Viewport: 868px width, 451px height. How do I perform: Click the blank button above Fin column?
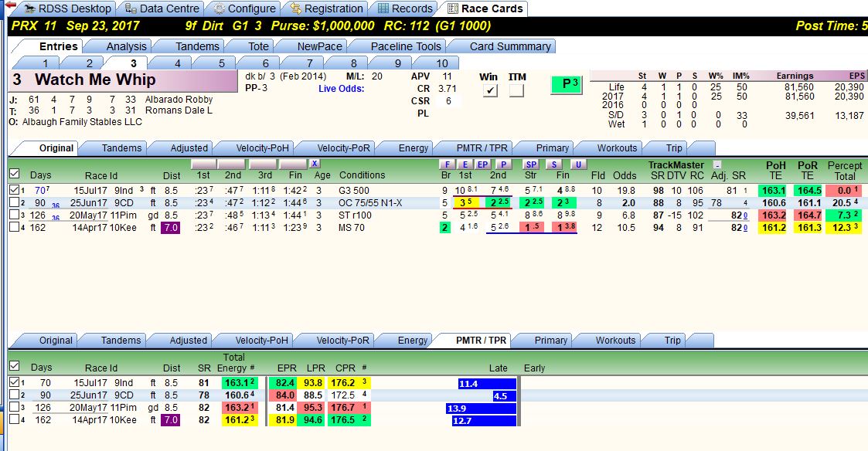294,164
